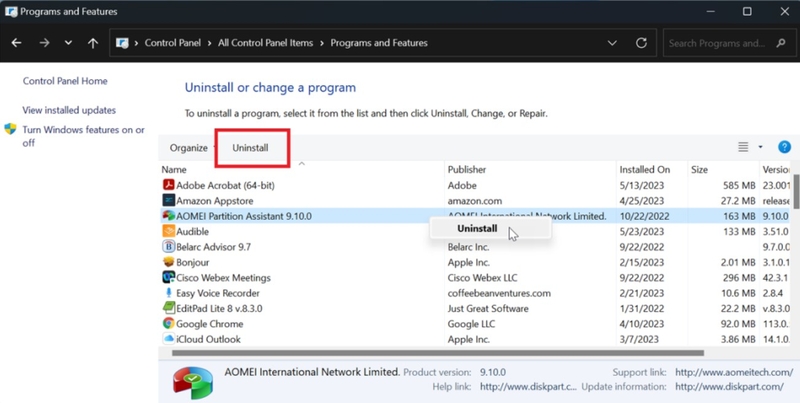Open the recent locations chevron

(68, 43)
